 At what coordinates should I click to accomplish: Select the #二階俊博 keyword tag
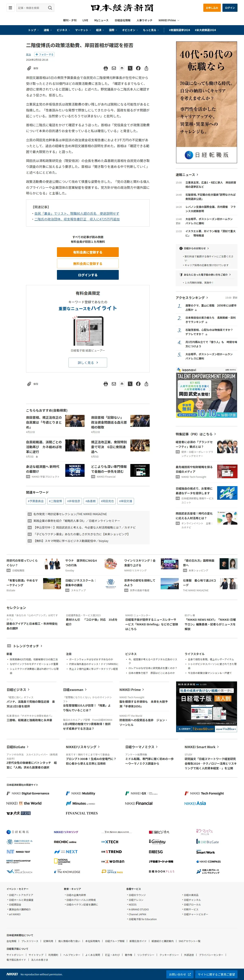pyautogui.click(x=56, y=501)
